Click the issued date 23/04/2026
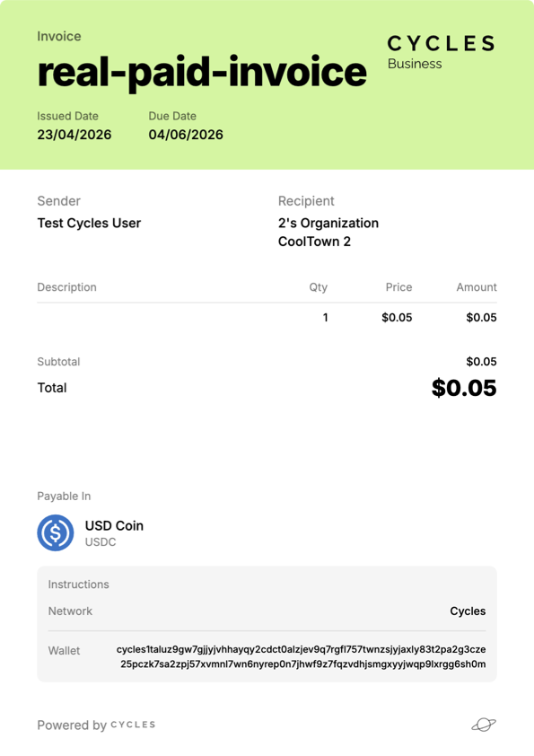Screen dimensions: 534x756 (74, 135)
